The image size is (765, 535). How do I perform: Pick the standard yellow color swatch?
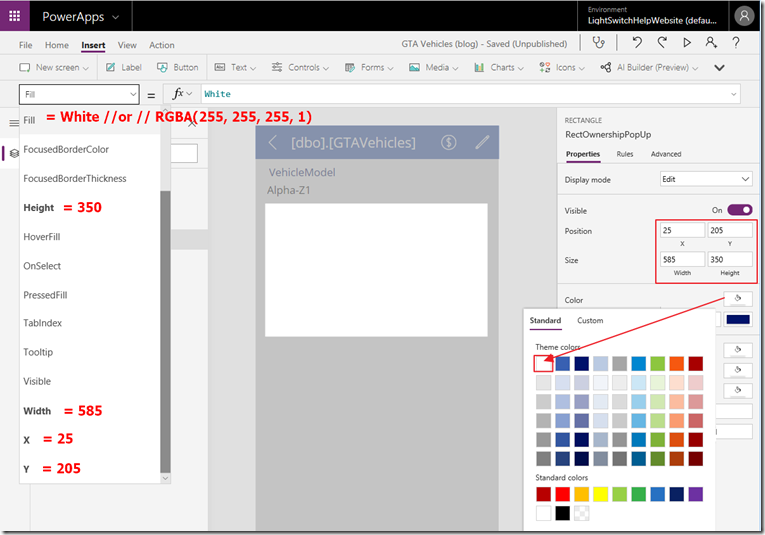600,494
